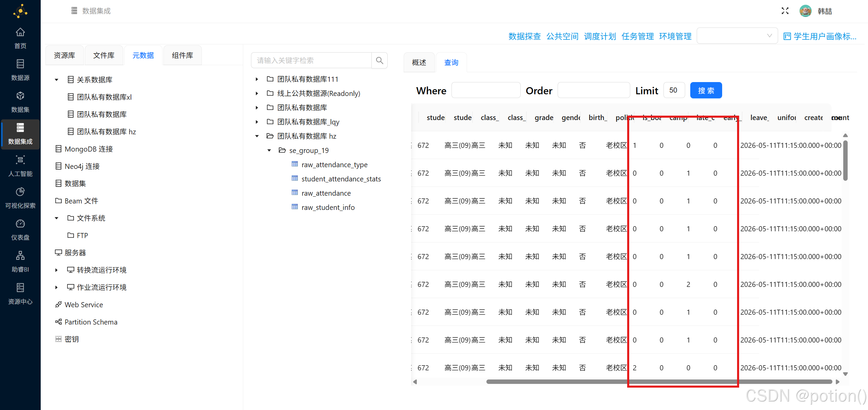Expand the 转换流运行环境 node
Screen dimensions: 868x410
coord(57,270)
